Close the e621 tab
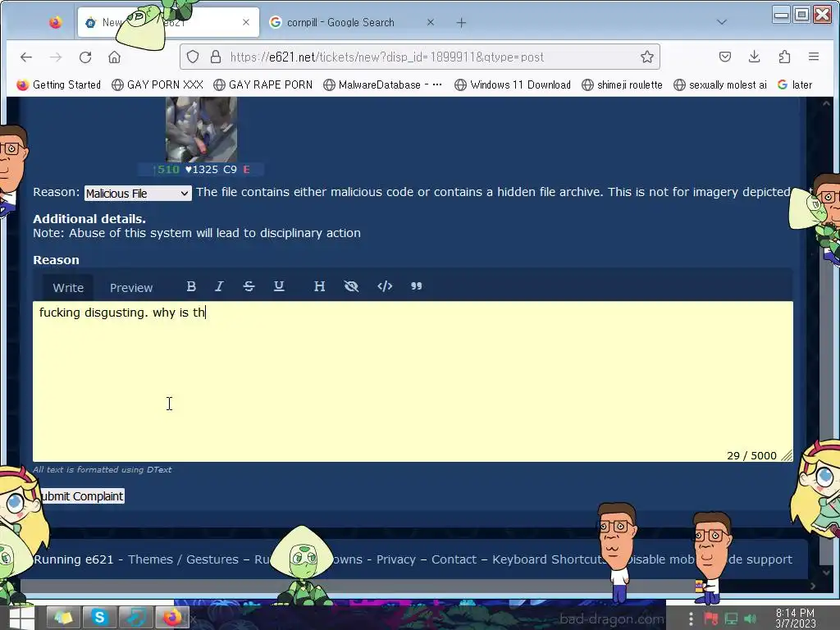840x630 pixels. pyautogui.click(x=246, y=22)
